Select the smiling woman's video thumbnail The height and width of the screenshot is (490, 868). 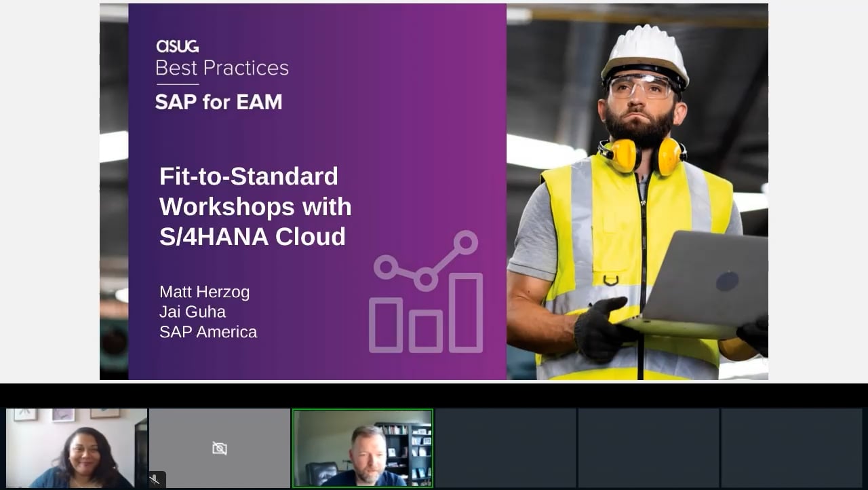77,448
